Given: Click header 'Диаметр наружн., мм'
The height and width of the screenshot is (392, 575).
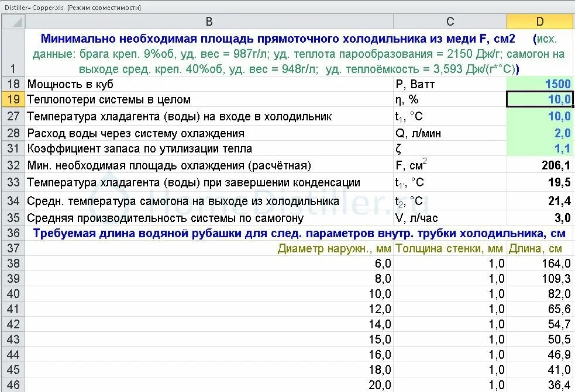Looking at the screenshot, I should tap(209, 248).
